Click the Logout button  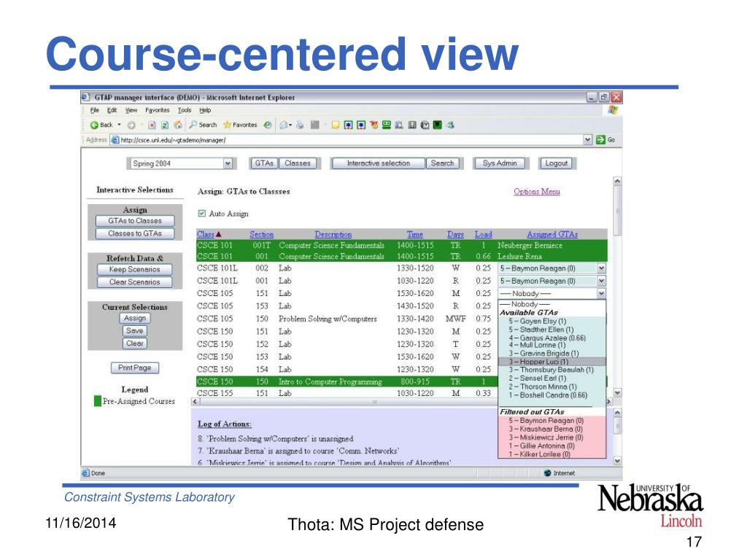click(x=557, y=163)
